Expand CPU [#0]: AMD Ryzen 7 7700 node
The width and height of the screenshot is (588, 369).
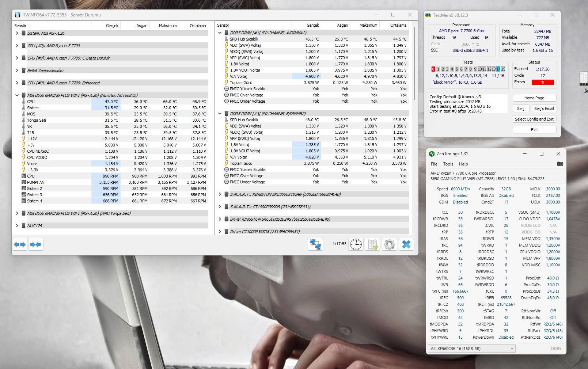[17, 45]
